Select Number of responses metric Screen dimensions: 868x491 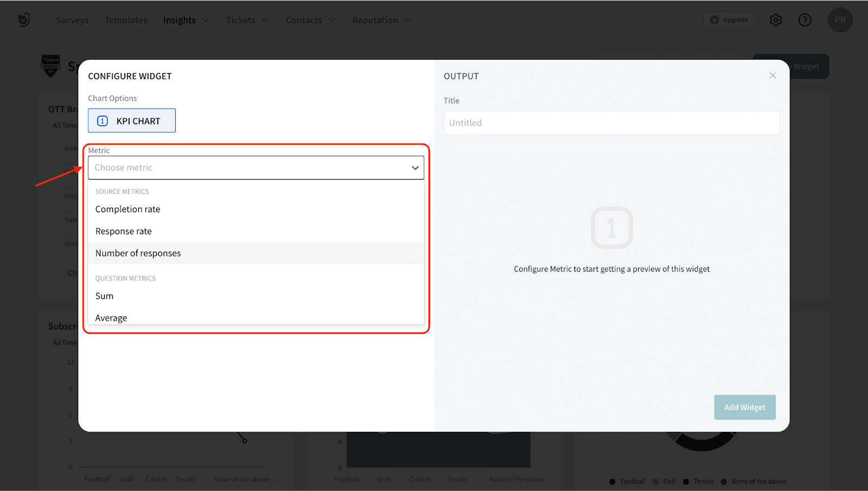click(x=138, y=253)
